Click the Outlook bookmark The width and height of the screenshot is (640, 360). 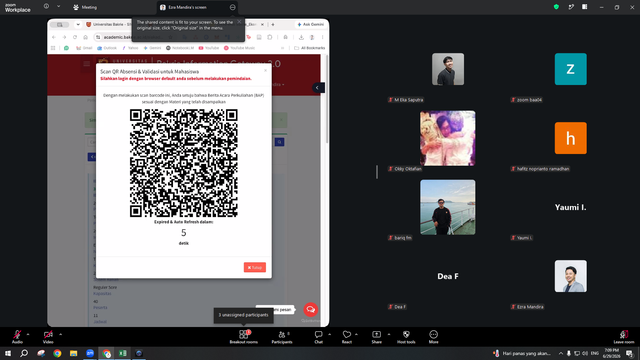(x=107, y=48)
